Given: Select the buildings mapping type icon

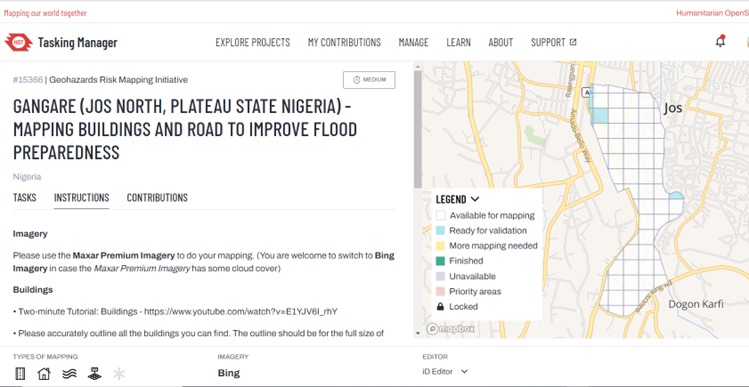Looking at the screenshot, I should click(x=43, y=374).
